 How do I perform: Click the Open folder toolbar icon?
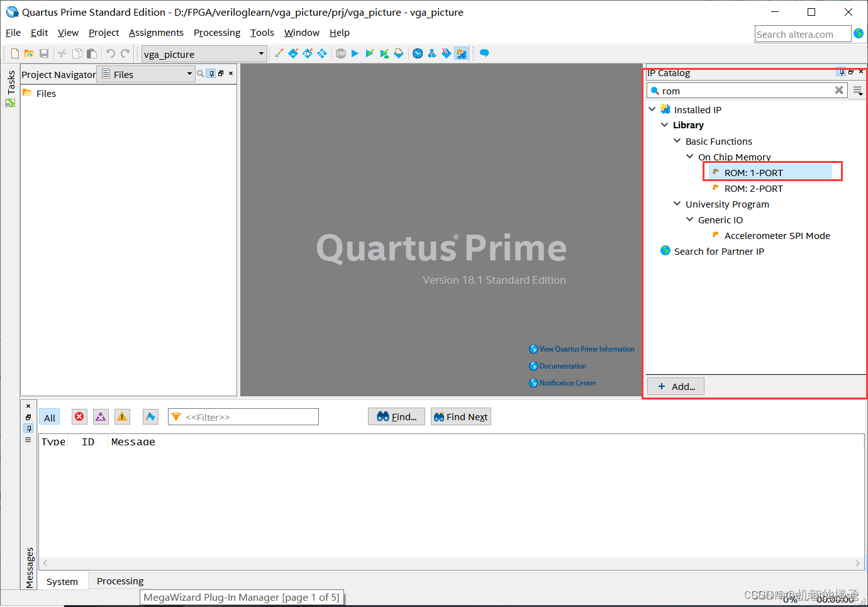point(29,53)
